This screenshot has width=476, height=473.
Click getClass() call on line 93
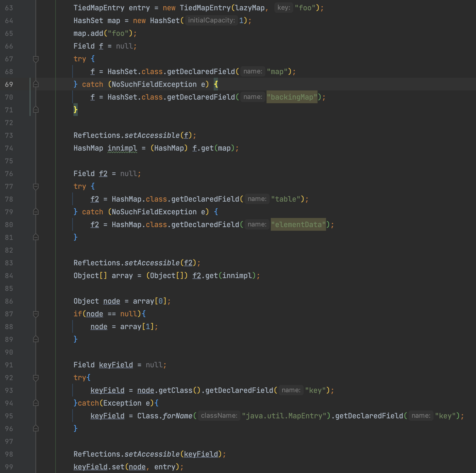(x=180, y=390)
